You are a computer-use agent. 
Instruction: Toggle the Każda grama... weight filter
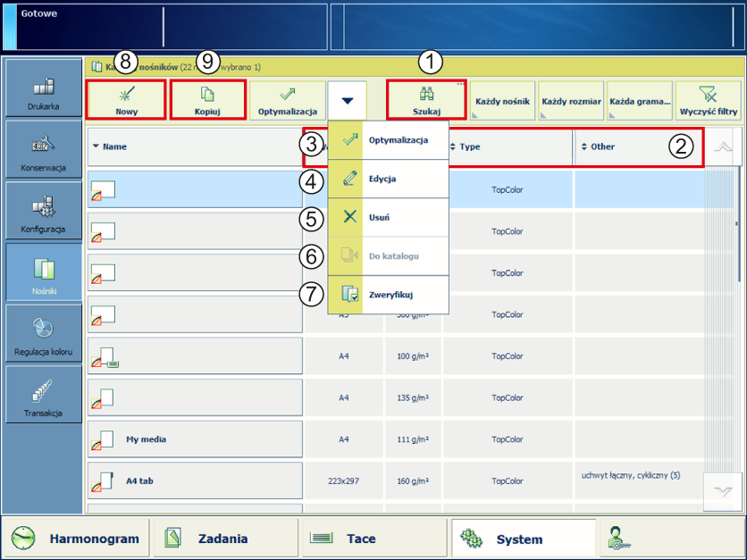pos(639,101)
